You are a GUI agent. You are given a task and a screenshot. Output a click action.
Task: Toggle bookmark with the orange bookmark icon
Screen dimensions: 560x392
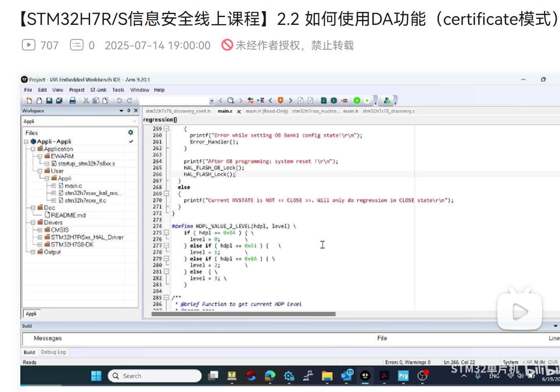pos(280,100)
